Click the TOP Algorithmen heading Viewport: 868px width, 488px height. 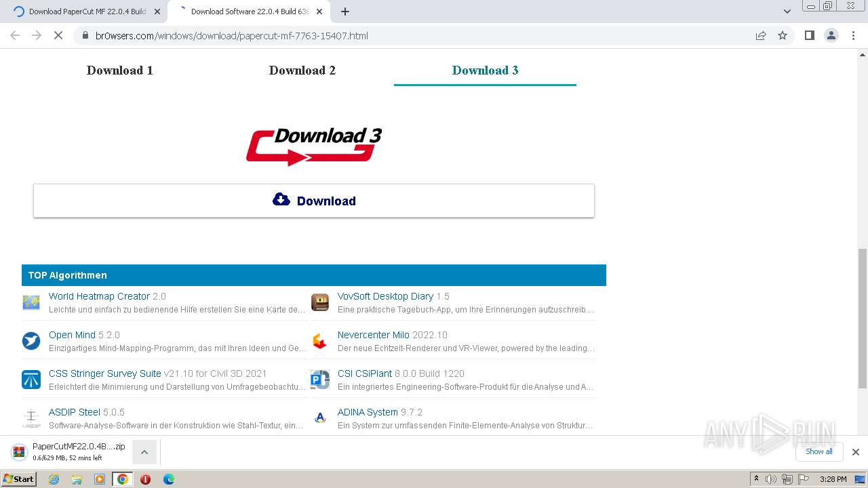pyautogui.click(x=68, y=275)
